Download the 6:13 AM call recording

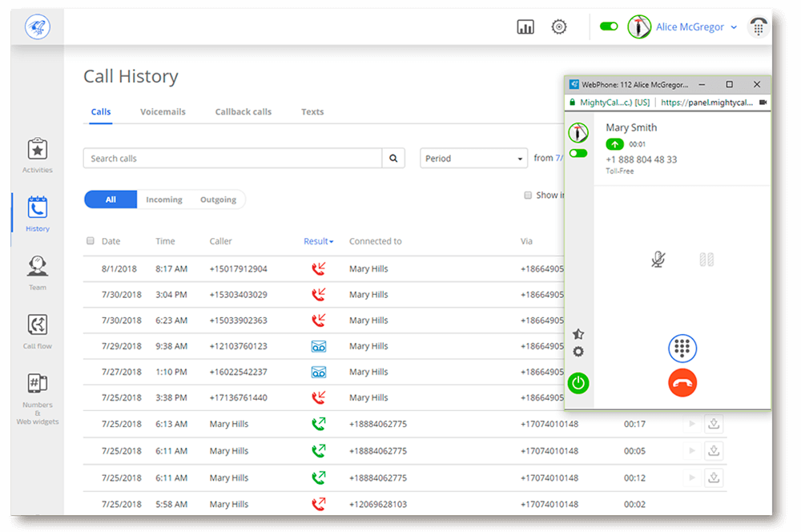[x=714, y=423]
